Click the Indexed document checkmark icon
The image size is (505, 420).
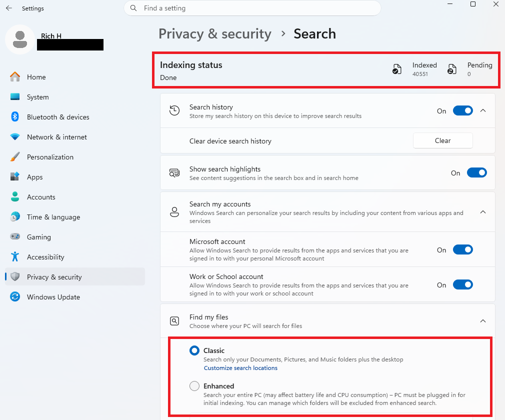coord(397,69)
